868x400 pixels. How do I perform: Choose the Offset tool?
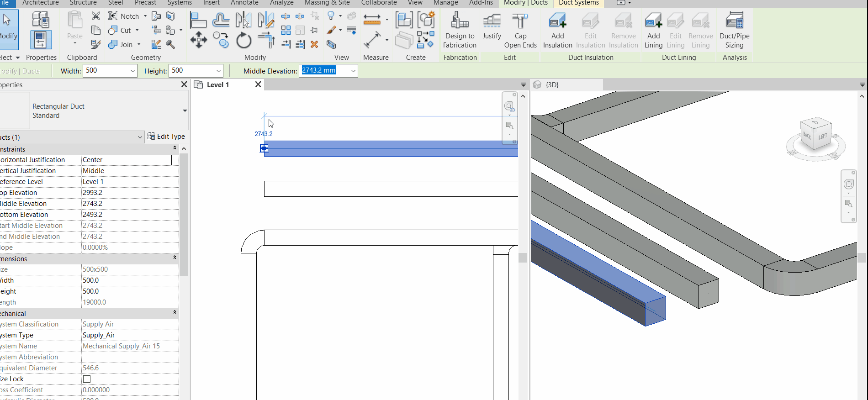221,20
